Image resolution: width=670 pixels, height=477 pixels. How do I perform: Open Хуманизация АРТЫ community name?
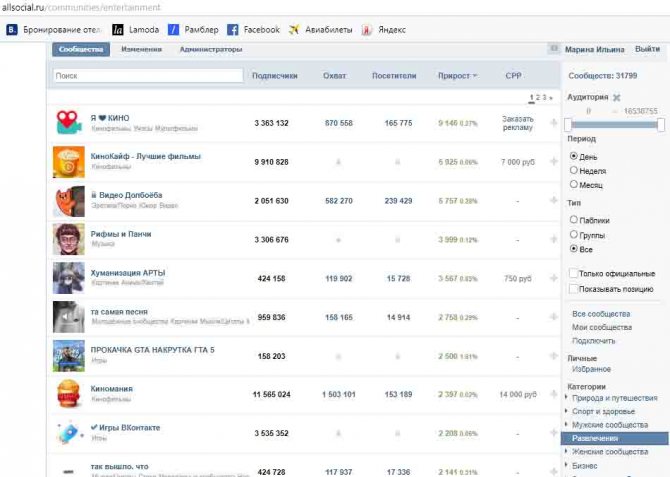(x=128, y=273)
